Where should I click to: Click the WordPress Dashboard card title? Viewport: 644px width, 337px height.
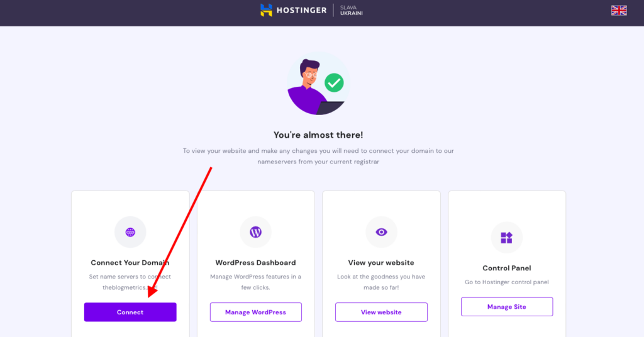[x=255, y=263]
